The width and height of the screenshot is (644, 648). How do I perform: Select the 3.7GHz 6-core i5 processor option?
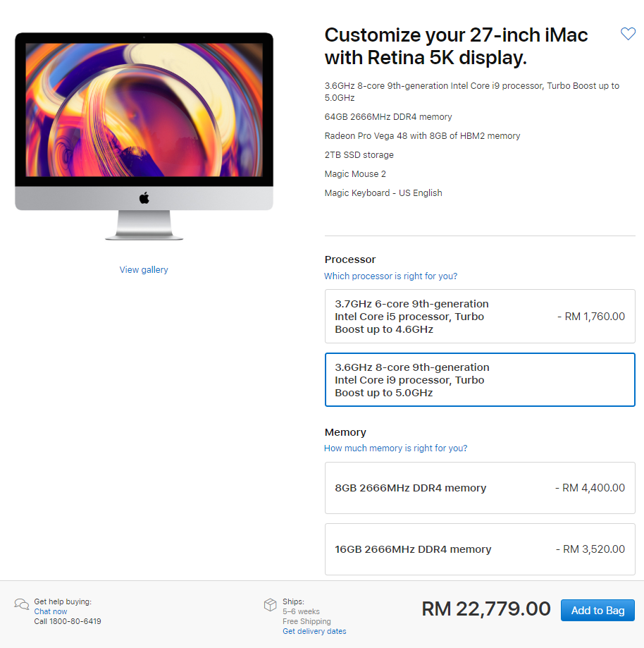coord(480,316)
